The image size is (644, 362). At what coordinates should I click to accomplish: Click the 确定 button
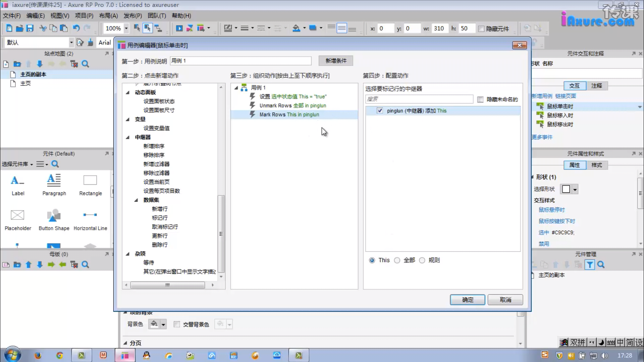pyautogui.click(x=468, y=300)
